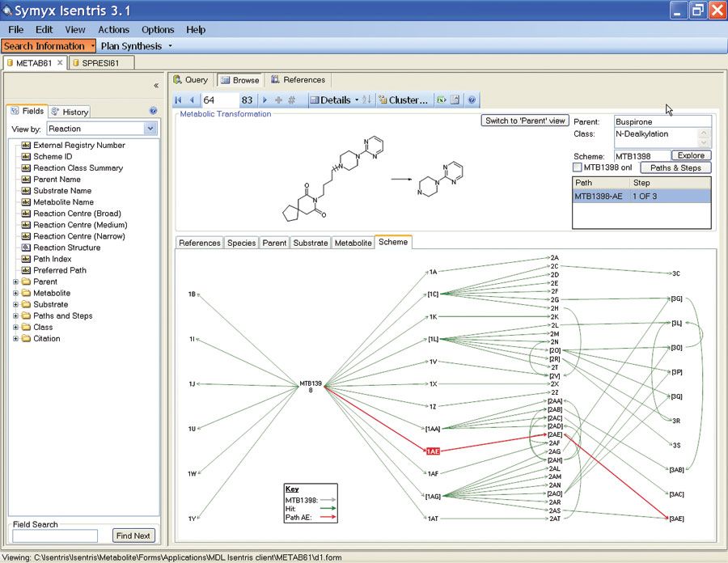Screen dimensions: 728x563
Task: Click the export to Excel icon
Action: tap(441, 99)
